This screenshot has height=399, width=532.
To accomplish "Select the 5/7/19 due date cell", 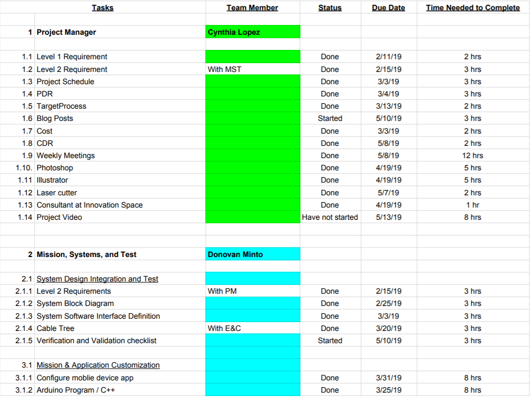I will (388, 193).
